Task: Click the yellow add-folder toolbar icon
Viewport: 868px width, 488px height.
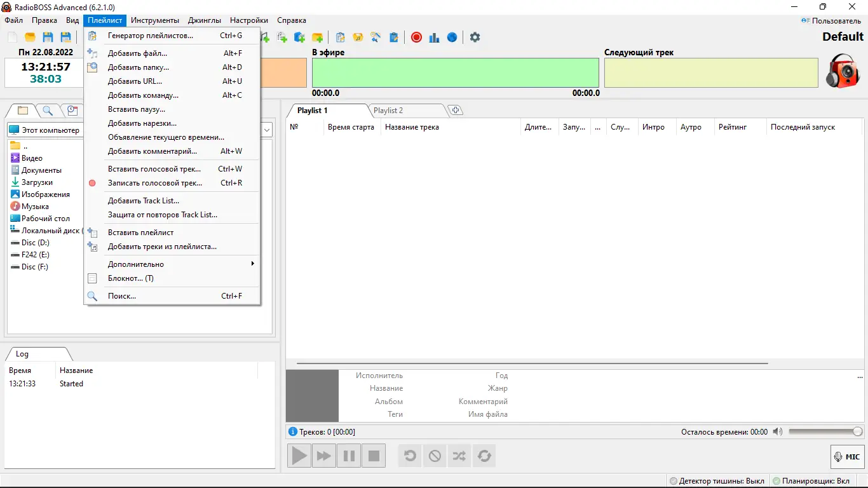Action: point(317,37)
